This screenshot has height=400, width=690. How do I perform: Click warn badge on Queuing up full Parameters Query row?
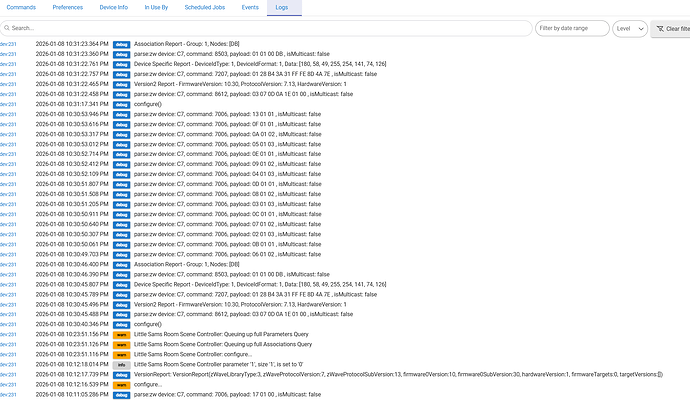(121, 333)
